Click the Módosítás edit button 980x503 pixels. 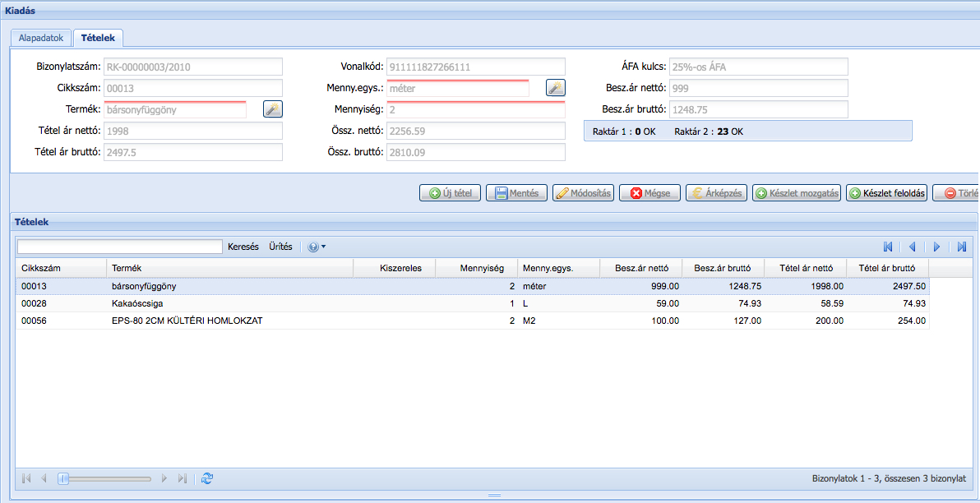coord(583,193)
